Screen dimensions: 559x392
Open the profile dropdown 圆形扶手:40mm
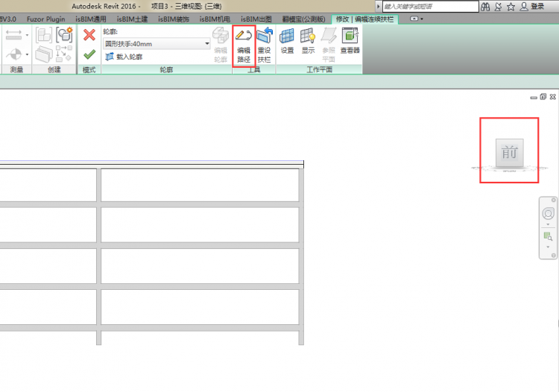click(207, 44)
